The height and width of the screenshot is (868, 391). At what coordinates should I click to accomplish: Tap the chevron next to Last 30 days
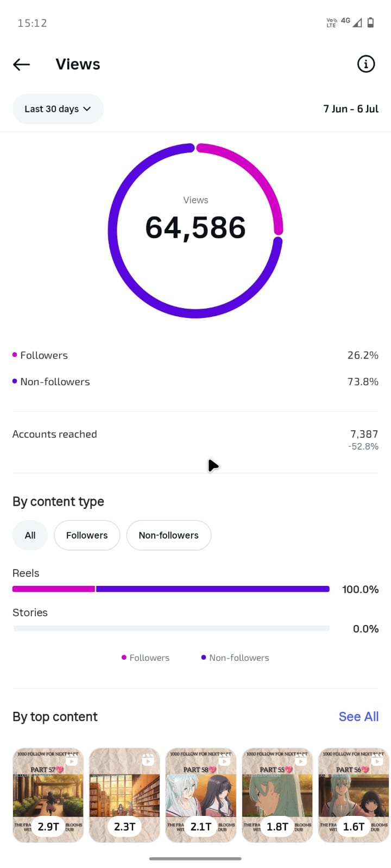[87, 109]
